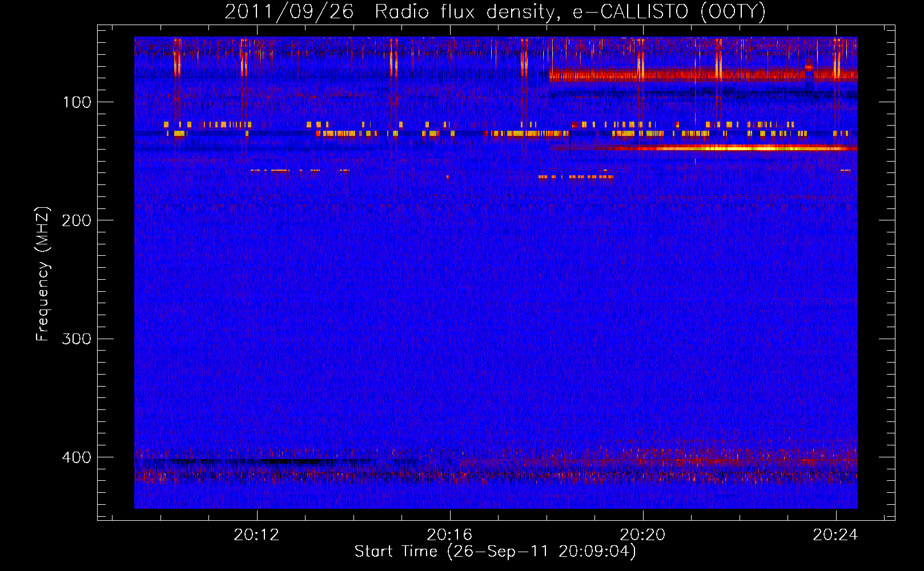This screenshot has height=571, width=924.
Task: Click the 20:20 time tick label
Action: point(643,534)
